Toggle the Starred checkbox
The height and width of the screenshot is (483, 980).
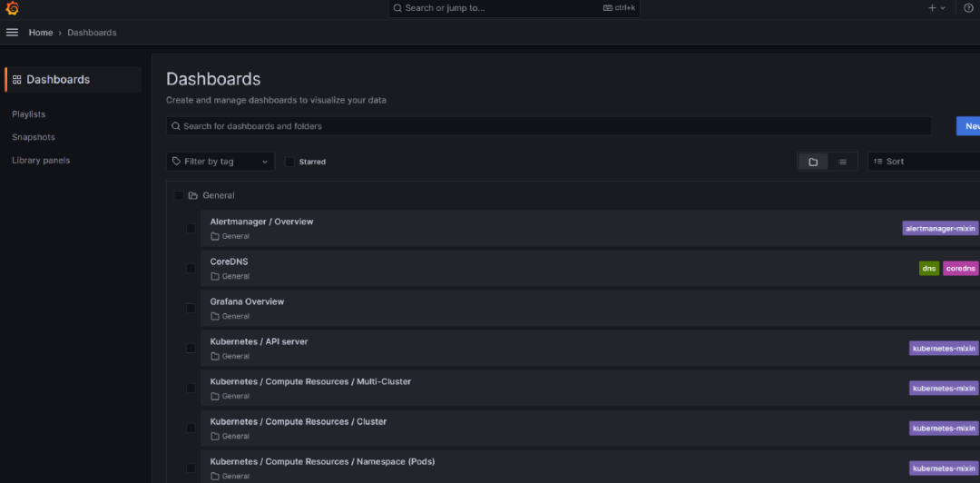(x=289, y=162)
